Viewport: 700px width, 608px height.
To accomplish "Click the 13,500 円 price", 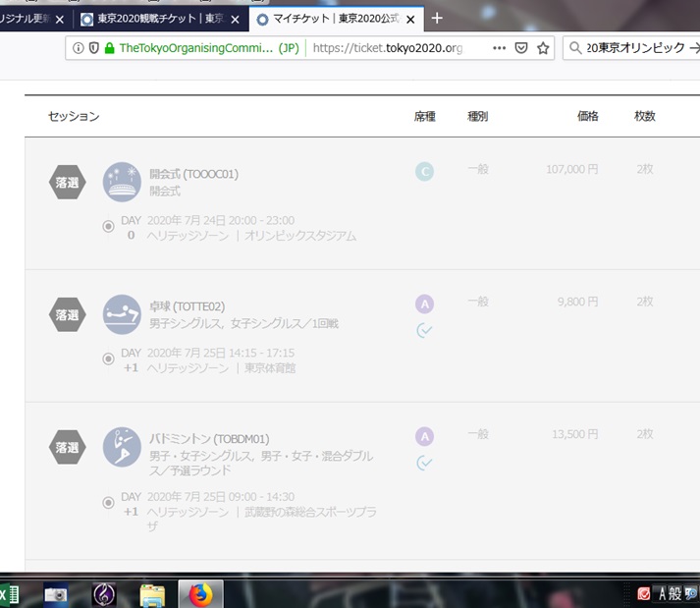I will 575,434.
